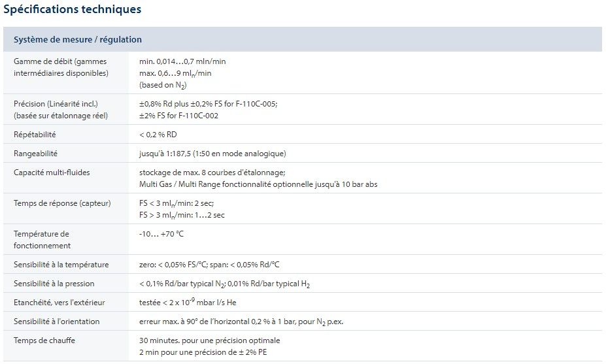The width and height of the screenshot is (606, 364).
Task: Click the 'Sensibilité à la température' label
Action: click(61, 265)
